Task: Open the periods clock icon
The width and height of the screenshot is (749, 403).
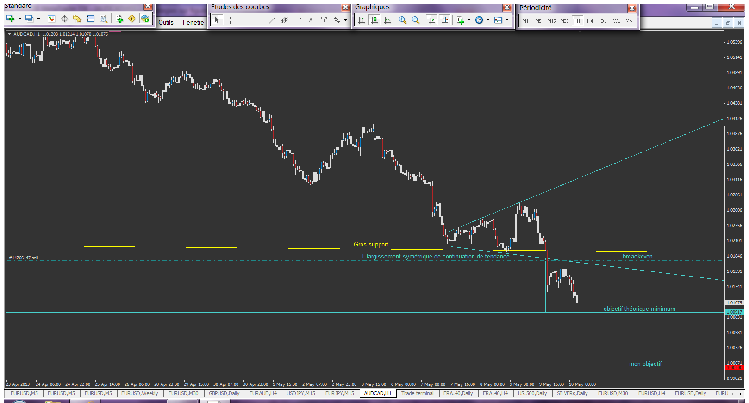Action: click(479, 20)
